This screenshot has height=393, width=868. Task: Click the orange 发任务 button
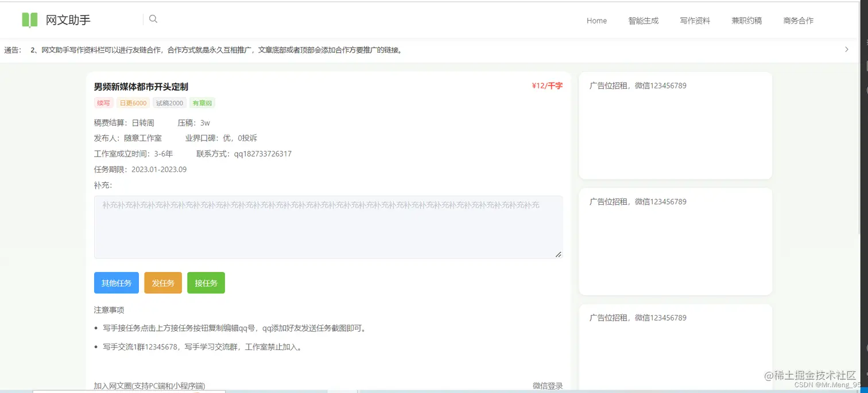tap(163, 282)
